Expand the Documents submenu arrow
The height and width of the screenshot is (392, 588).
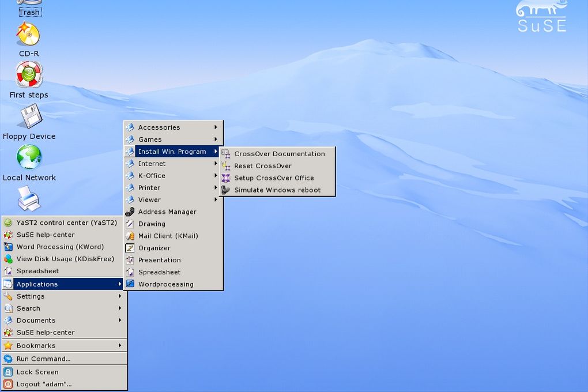(120, 321)
